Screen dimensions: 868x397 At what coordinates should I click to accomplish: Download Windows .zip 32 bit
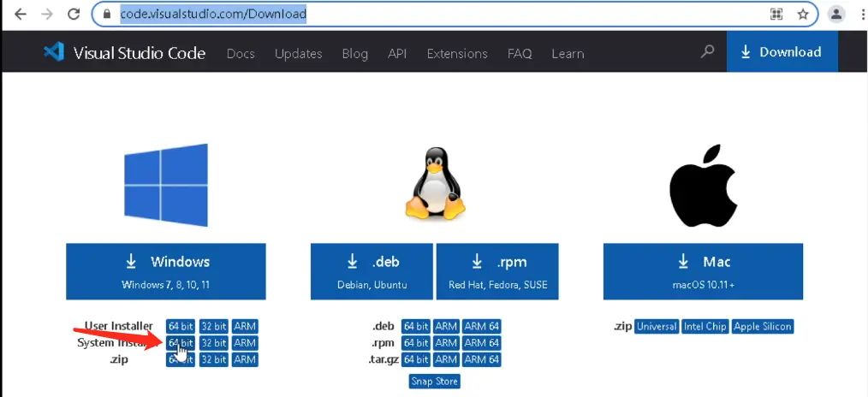tap(214, 359)
